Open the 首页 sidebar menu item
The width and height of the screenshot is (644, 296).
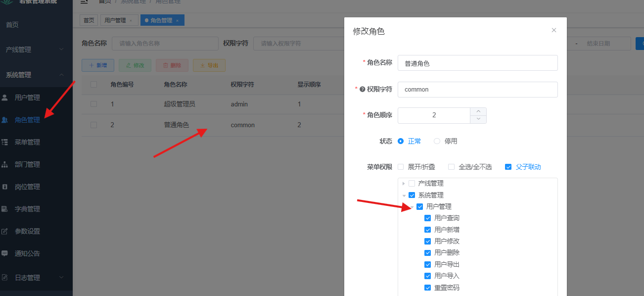[36, 25]
